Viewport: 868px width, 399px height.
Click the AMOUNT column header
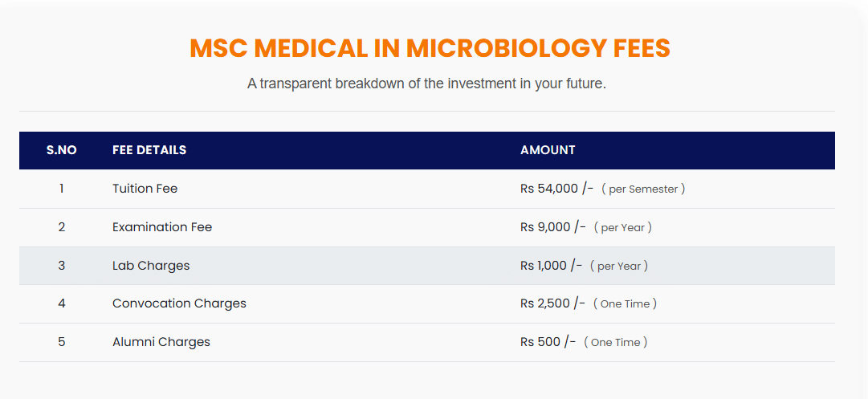click(548, 150)
